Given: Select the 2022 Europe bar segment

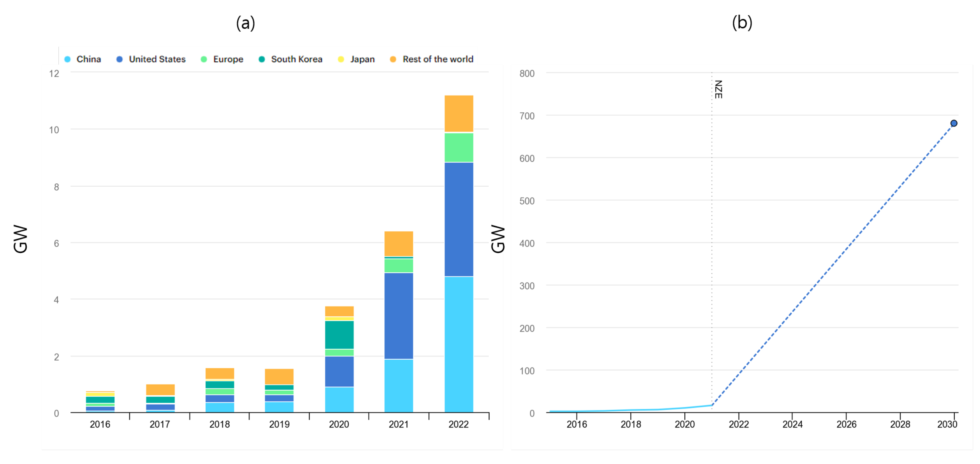Looking at the screenshot, I should coord(459,148).
